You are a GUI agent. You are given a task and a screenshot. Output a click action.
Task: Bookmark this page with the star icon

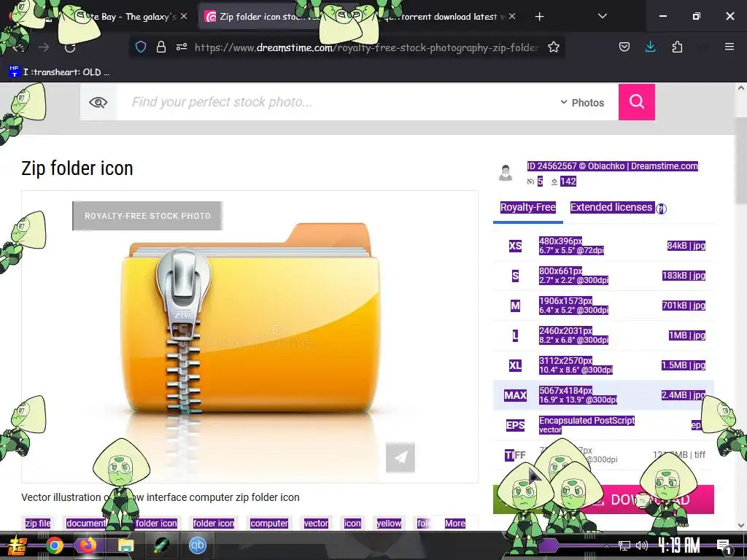click(x=553, y=47)
